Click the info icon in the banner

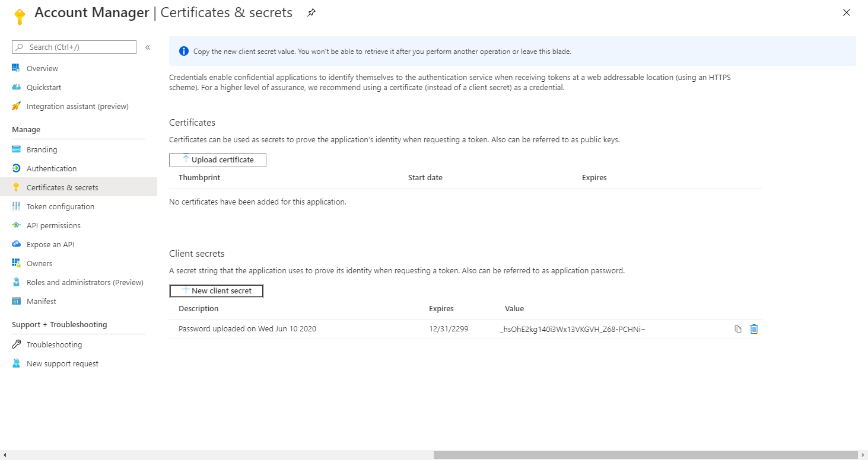point(184,51)
